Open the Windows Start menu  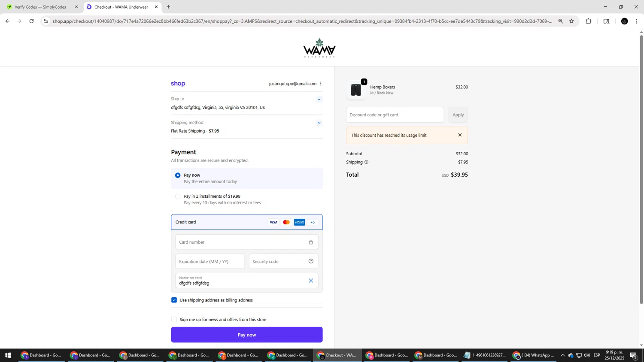(x=7, y=355)
